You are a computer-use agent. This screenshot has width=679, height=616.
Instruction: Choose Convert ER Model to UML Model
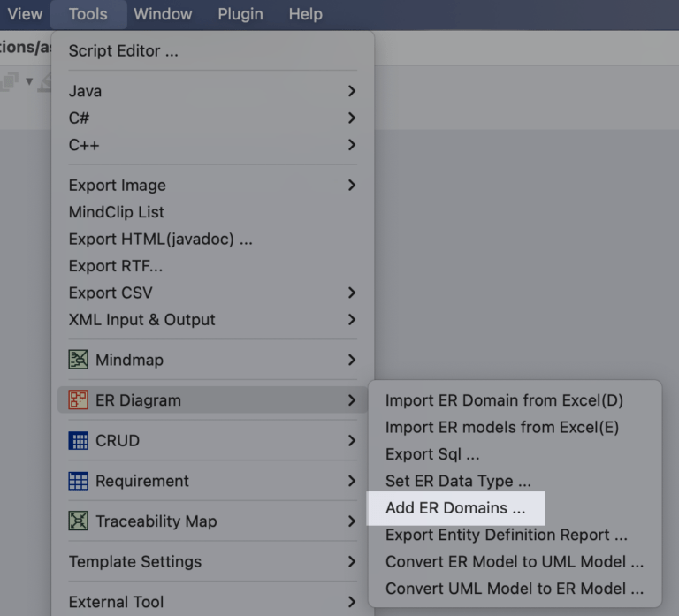coord(514,562)
